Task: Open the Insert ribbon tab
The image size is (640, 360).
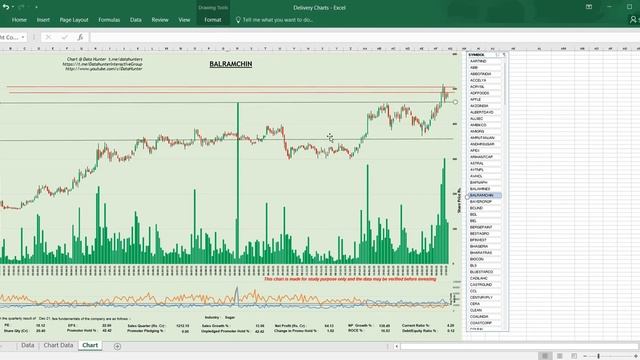Action: pos(43,20)
